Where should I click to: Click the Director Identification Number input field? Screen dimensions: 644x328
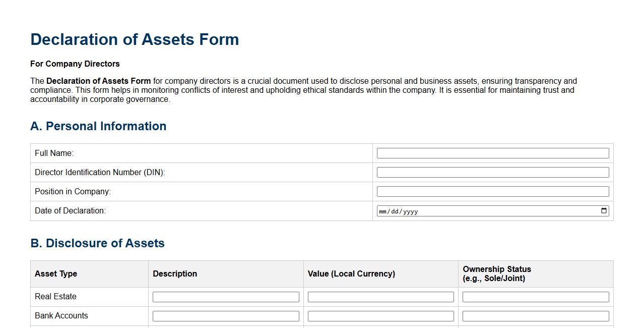tap(492, 172)
